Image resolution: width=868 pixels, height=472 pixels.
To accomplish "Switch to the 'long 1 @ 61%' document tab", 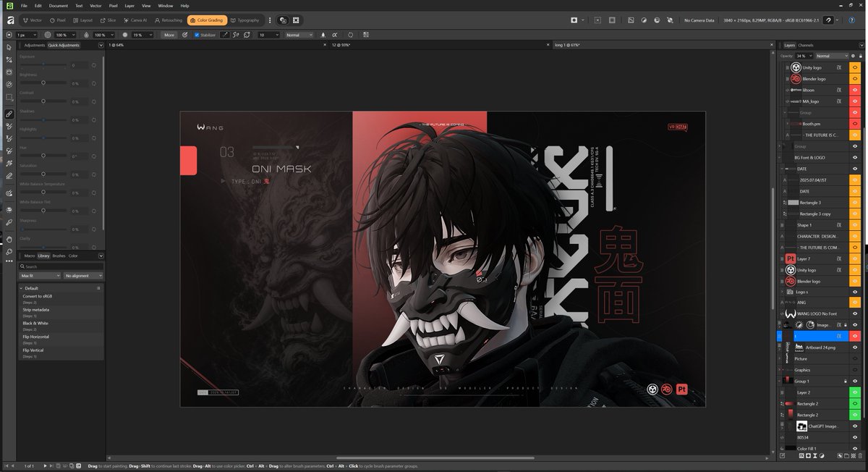I will pos(567,45).
